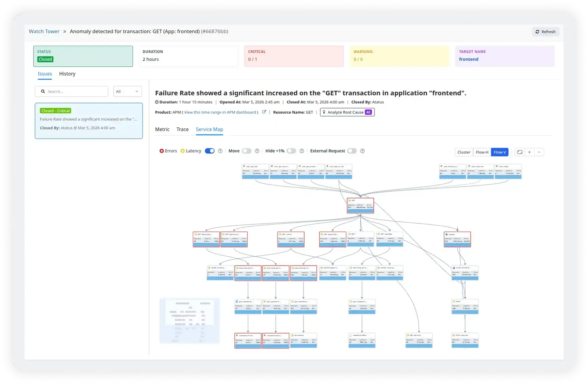This screenshot has height=384, width=588.
Task: Toggle the Errors/Latency switch
Action: pyautogui.click(x=210, y=151)
